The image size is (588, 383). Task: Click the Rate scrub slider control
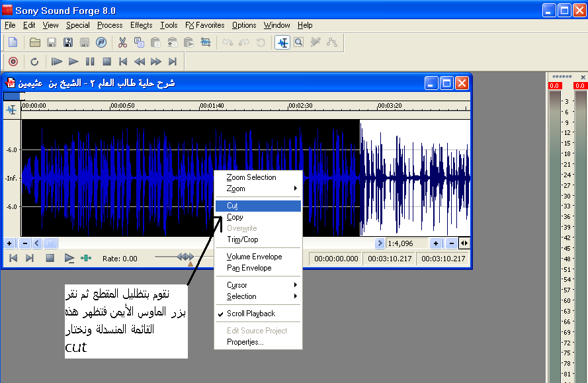tap(185, 257)
